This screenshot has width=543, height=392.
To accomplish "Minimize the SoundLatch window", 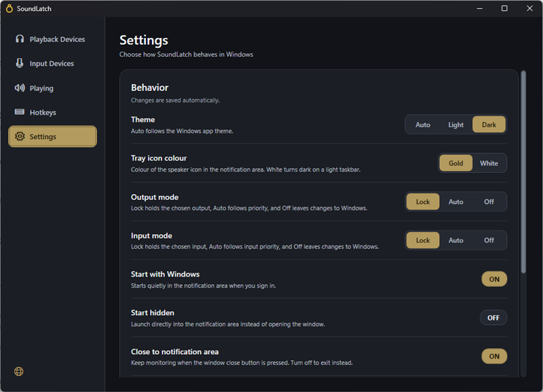I will tap(480, 8).
